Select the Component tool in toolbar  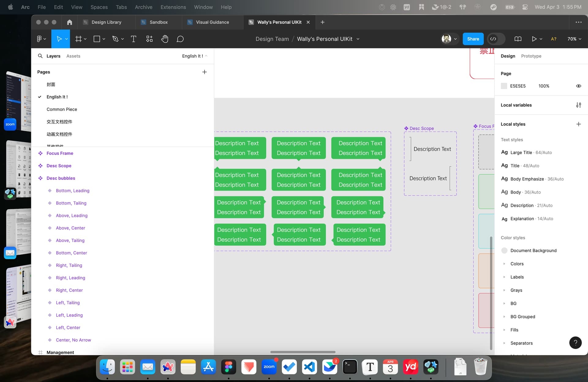click(x=149, y=39)
